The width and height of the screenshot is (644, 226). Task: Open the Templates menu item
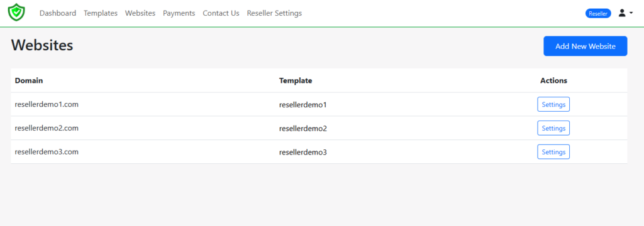click(x=101, y=13)
